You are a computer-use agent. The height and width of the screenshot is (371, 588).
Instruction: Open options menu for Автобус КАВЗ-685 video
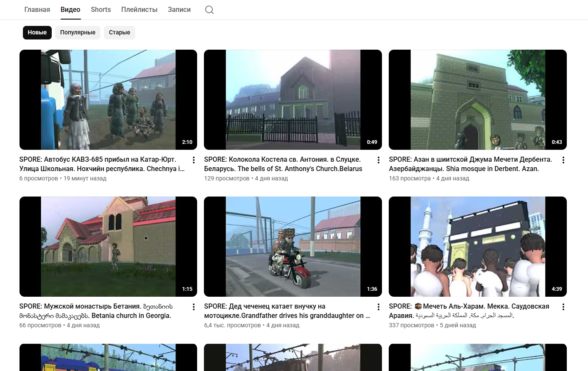coord(194,160)
